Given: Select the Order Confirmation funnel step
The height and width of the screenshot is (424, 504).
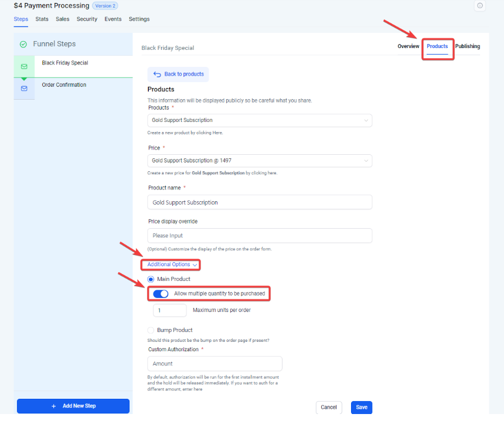Looking at the screenshot, I should [73, 89].
